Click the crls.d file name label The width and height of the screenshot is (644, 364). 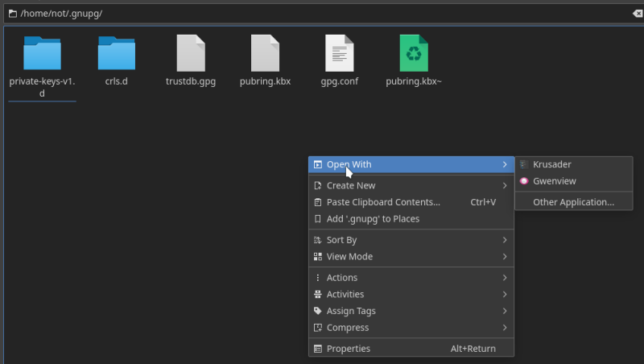tap(117, 81)
